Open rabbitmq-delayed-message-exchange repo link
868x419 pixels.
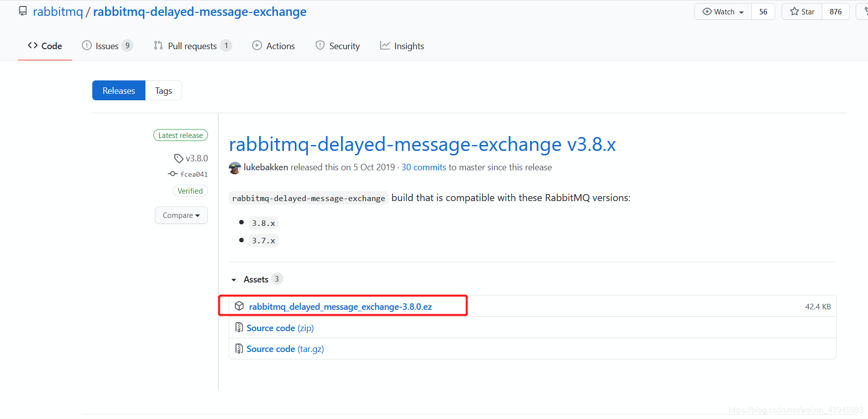200,11
